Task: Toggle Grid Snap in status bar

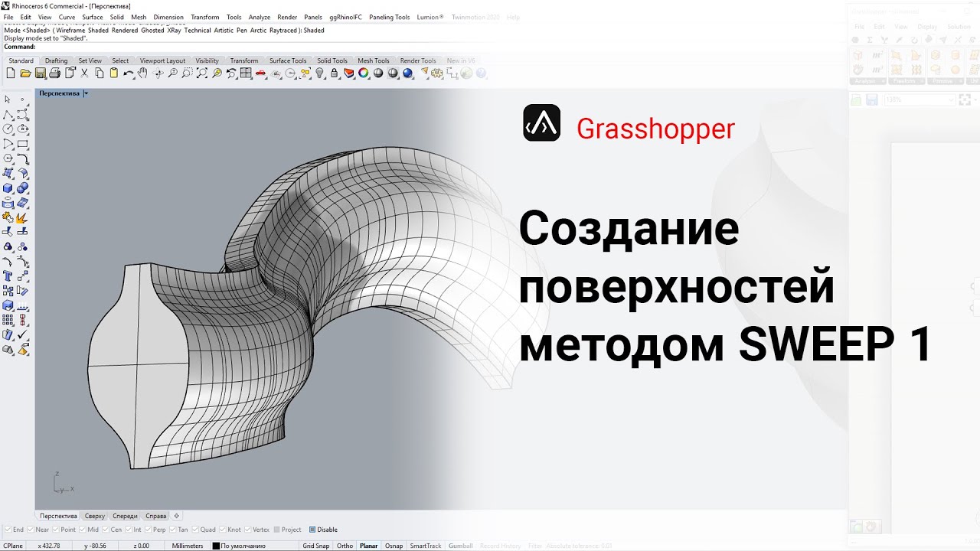Action: (x=315, y=546)
